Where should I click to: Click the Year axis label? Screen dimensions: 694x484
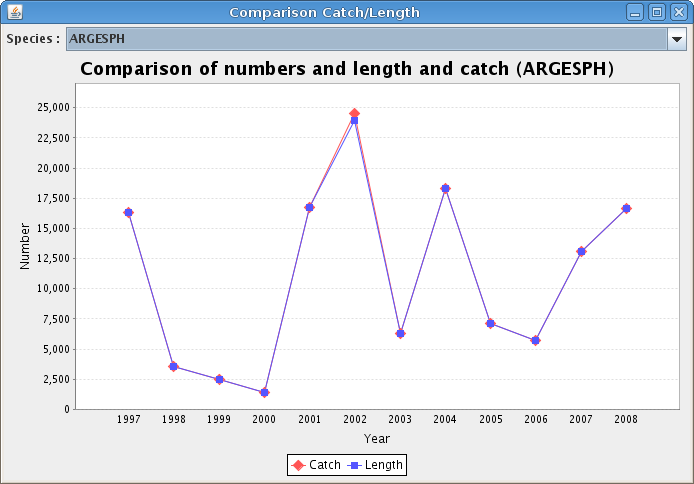tap(377, 438)
